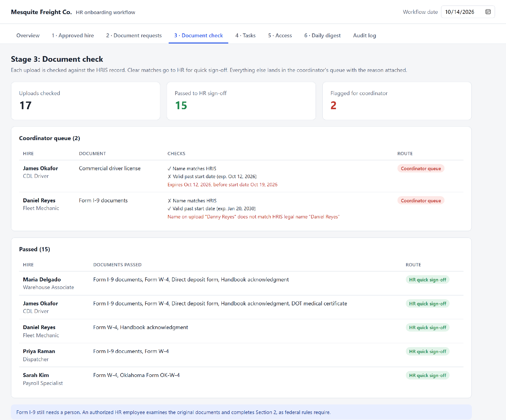The height and width of the screenshot is (420, 506).
Task: Select the Flagged for coordinator card
Action: tap(397, 101)
